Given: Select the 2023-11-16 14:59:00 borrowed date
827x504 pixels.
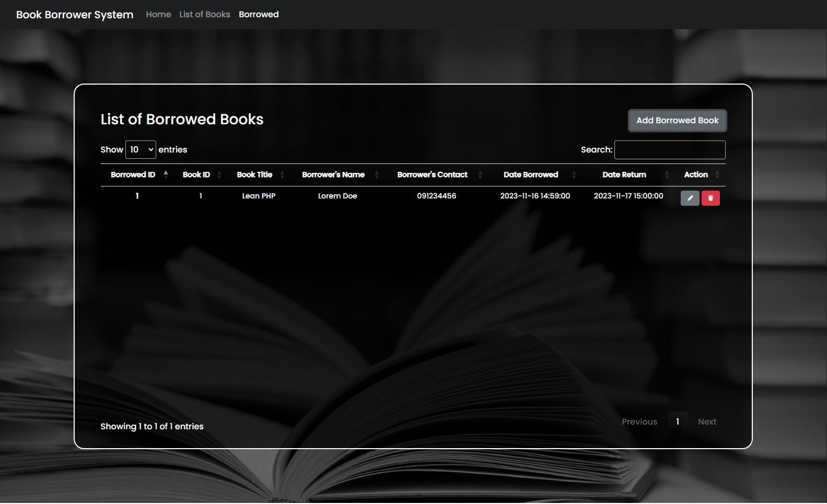Looking at the screenshot, I should point(535,196).
